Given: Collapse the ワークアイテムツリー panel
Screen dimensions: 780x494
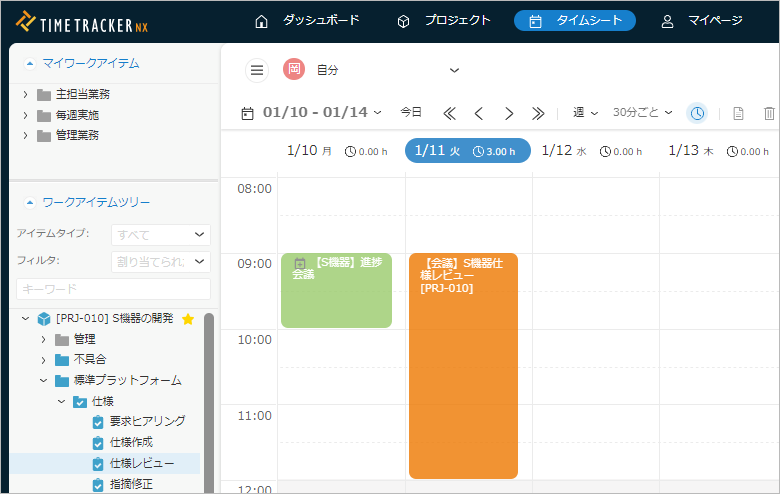Looking at the screenshot, I should 30,203.
